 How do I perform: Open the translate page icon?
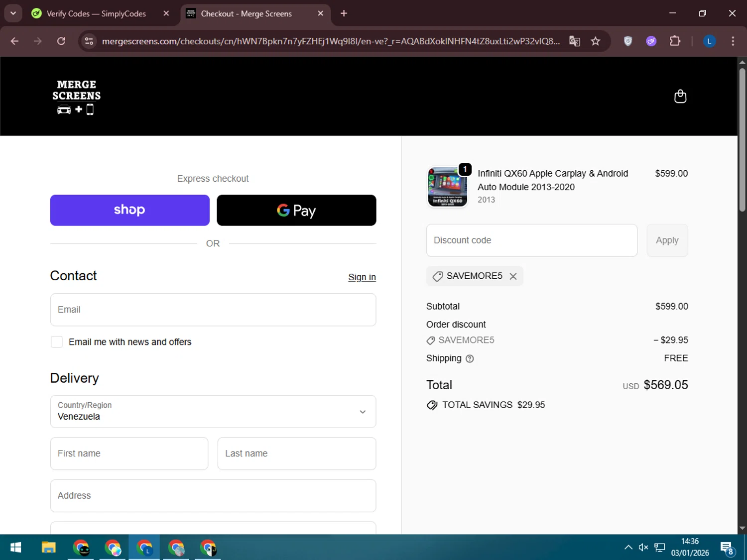point(575,41)
